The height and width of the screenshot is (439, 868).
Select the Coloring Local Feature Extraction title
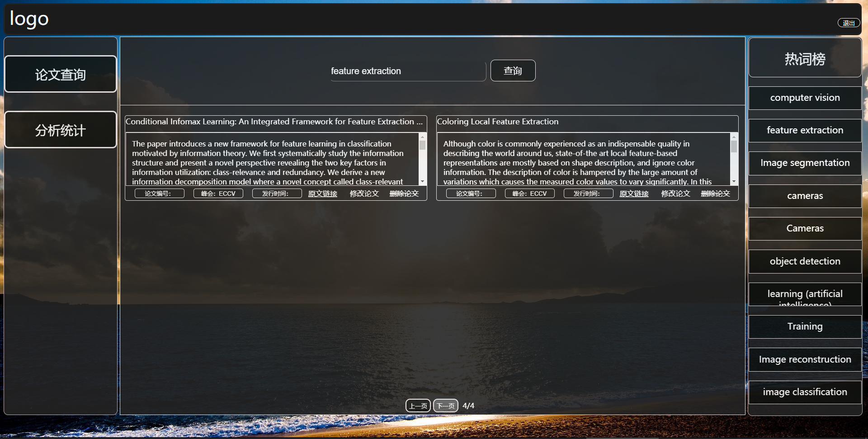(497, 122)
